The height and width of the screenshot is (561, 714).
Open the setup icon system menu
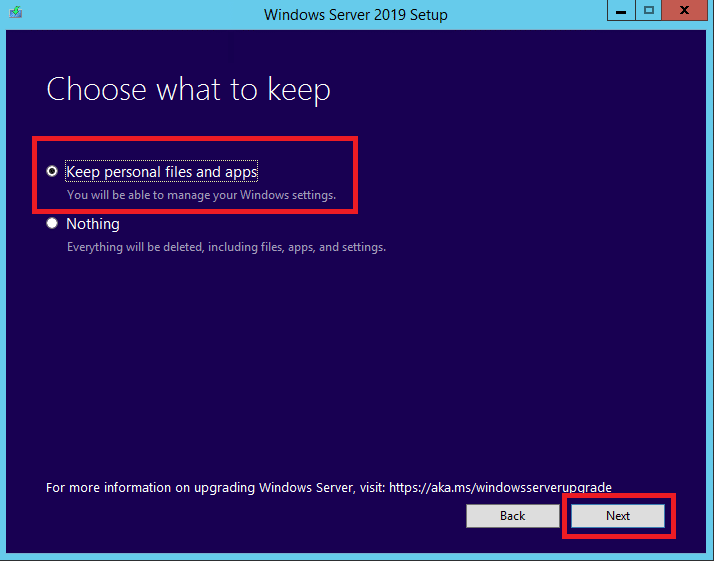(15, 12)
